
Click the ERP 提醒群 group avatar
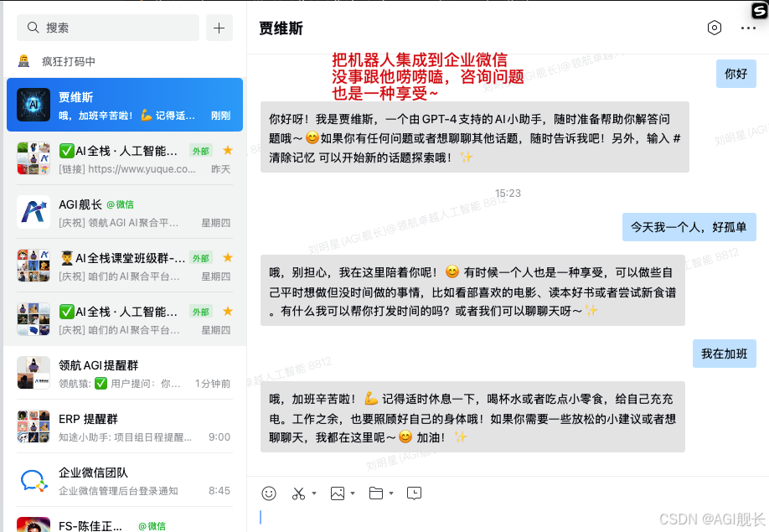34,426
